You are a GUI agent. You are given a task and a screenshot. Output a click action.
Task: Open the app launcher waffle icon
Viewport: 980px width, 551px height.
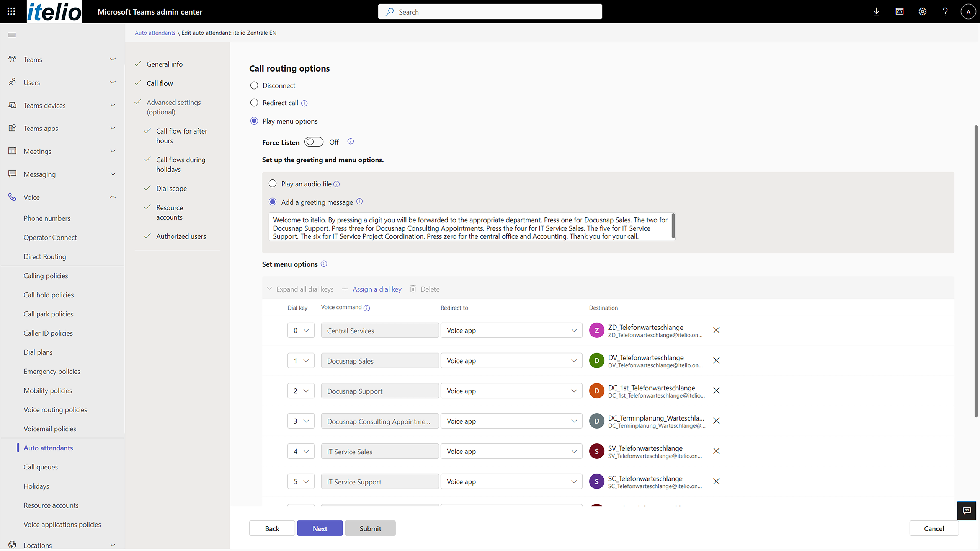click(x=11, y=11)
